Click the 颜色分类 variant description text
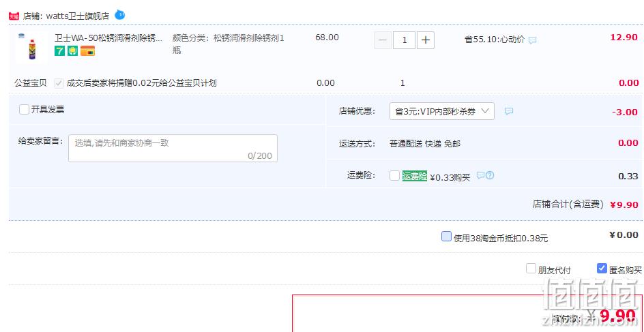 [x=229, y=44]
